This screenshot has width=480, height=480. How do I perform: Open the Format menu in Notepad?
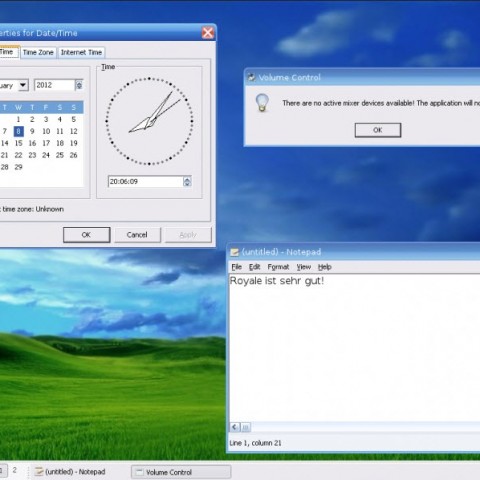(278, 267)
